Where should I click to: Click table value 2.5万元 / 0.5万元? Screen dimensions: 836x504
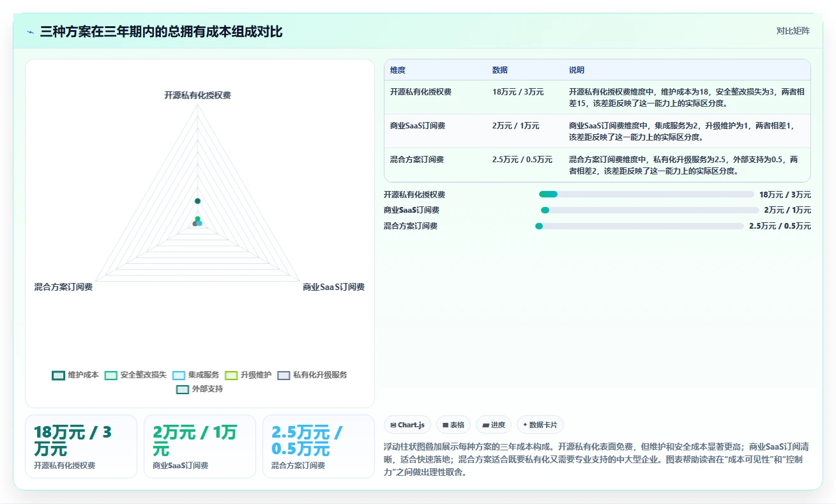tap(522, 160)
